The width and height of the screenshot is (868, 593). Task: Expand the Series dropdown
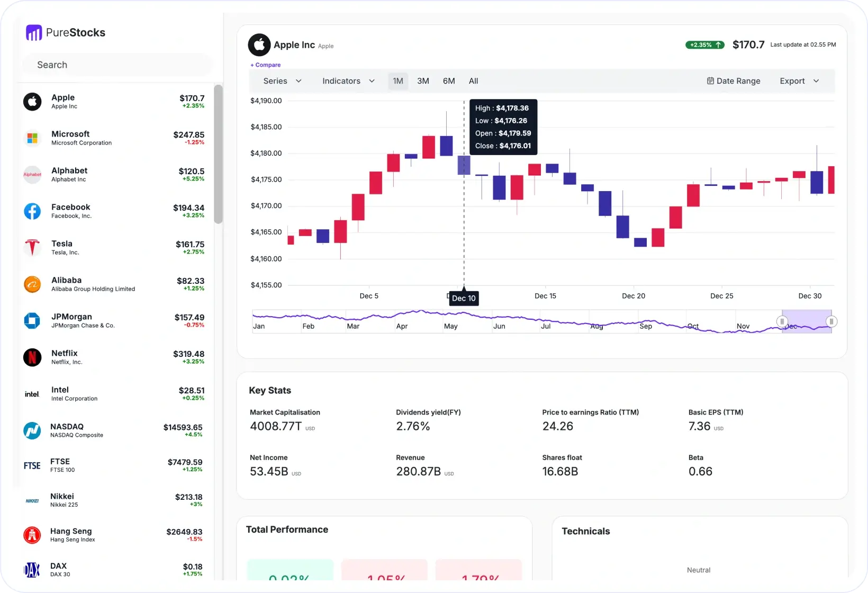(x=282, y=81)
